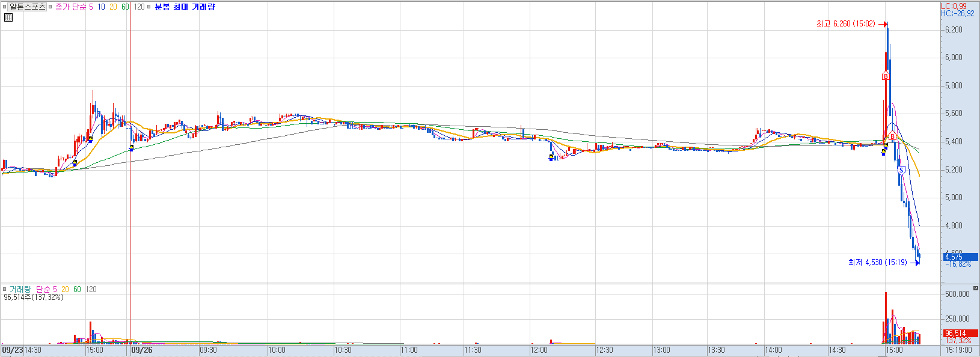Click the blue S sell marker
This screenshot has height=357, width=980.
(x=901, y=170)
